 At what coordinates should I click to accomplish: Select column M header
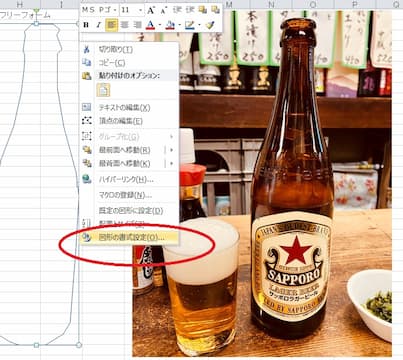coord(229,4)
